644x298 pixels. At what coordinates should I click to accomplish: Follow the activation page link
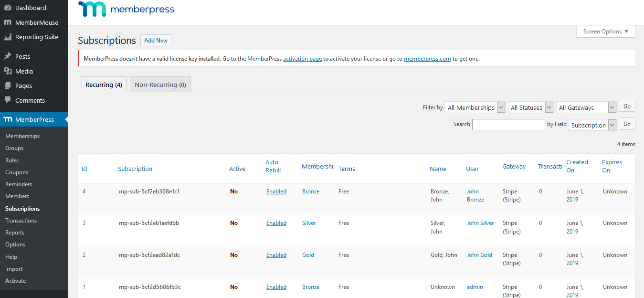click(x=302, y=59)
